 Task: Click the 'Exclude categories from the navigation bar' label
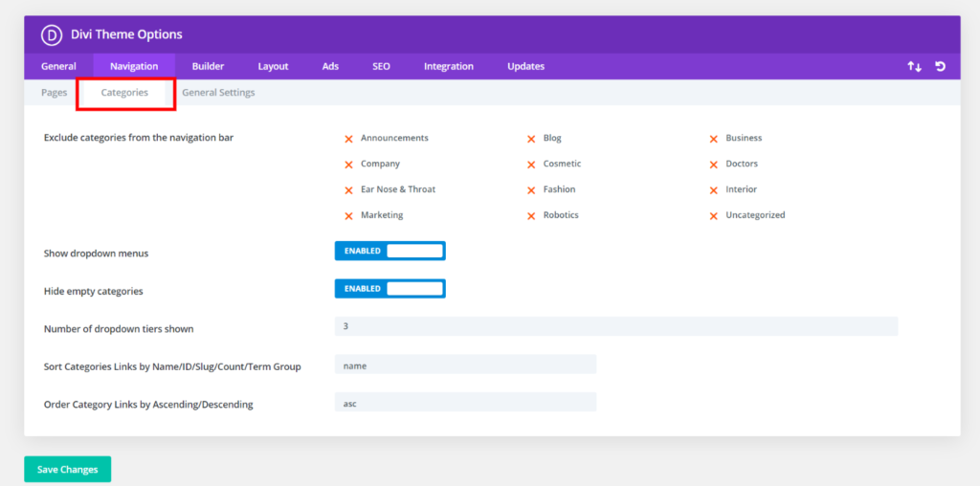pos(139,138)
